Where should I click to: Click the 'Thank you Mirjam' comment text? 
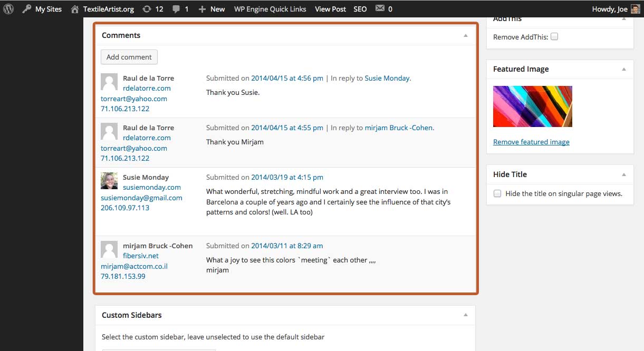click(235, 142)
